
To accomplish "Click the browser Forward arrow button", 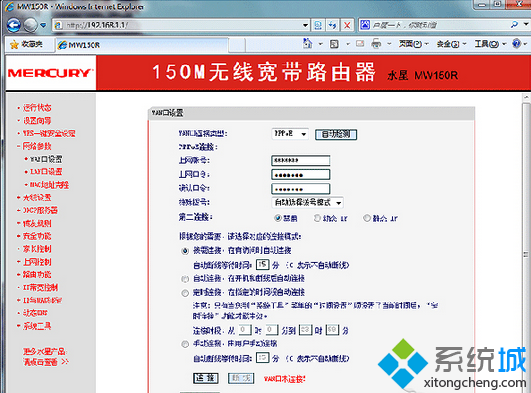I will click(x=30, y=25).
